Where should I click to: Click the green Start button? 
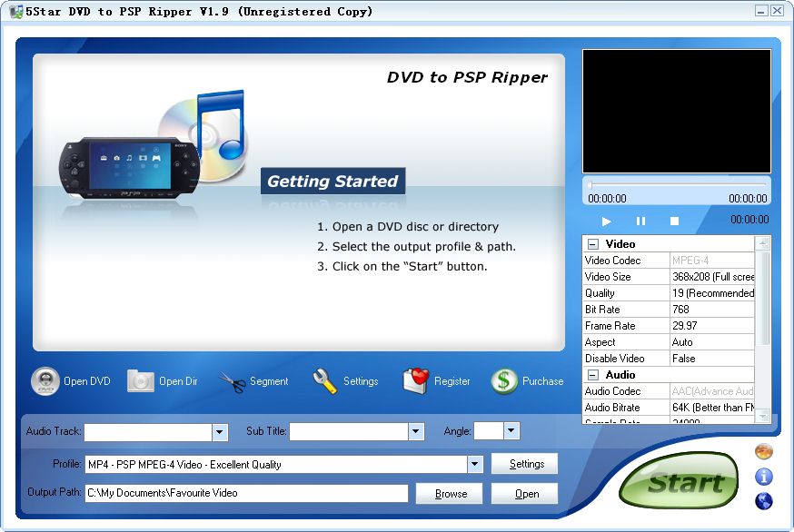pos(679,481)
